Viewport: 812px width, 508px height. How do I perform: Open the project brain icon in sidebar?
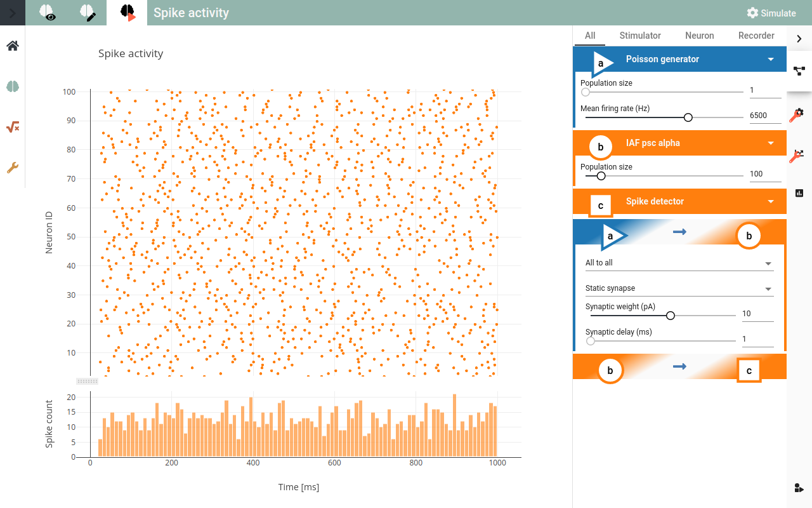coord(13,86)
